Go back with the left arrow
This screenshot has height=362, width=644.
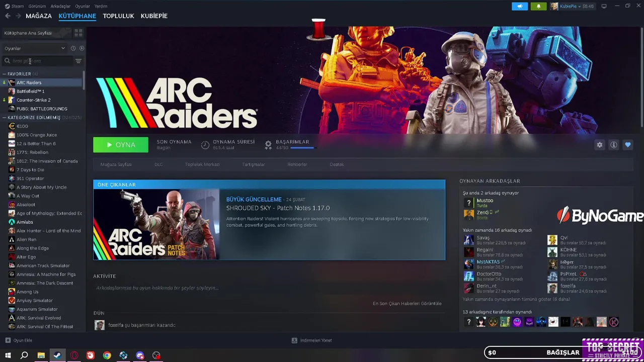click(8, 16)
